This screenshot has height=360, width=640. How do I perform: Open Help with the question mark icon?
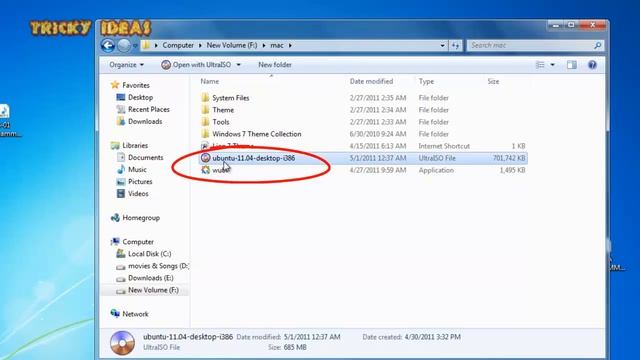point(592,65)
